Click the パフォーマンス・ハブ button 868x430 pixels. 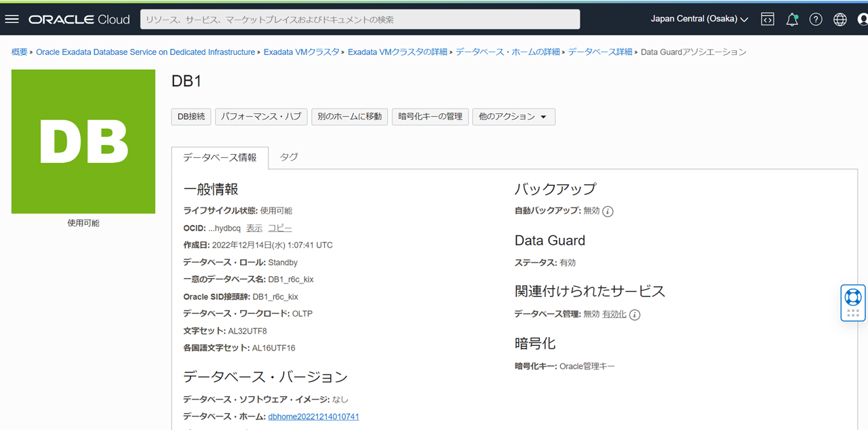click(x=261, y=117)
